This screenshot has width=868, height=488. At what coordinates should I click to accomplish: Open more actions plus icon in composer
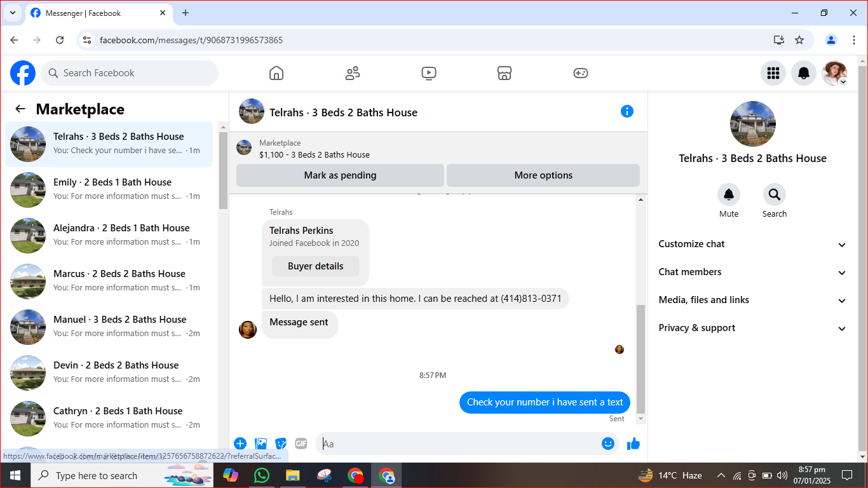[240, 444]
